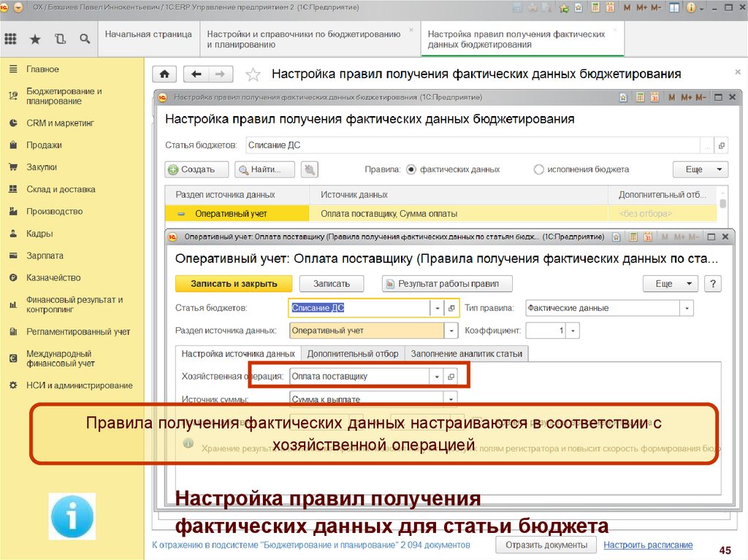Expand the 'Тип правила' dropdown
Screen dimensions: 748x560
pyautogui.click(x=686, y=308)
